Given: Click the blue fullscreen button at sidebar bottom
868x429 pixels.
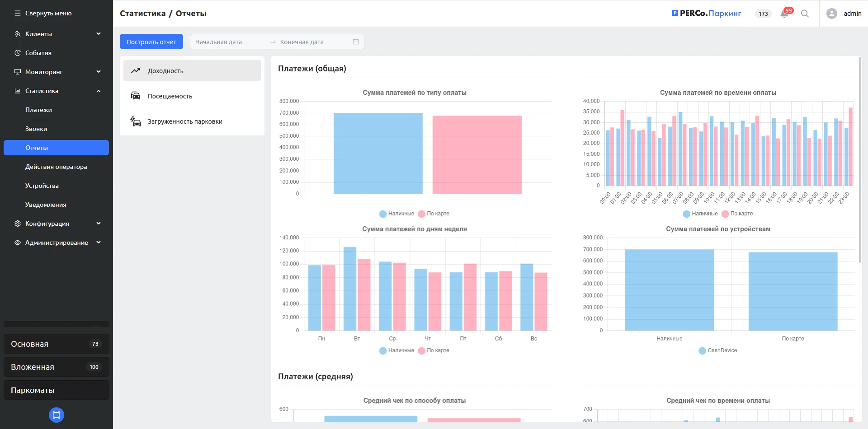Looking at the screenshot, I should 57,415.
